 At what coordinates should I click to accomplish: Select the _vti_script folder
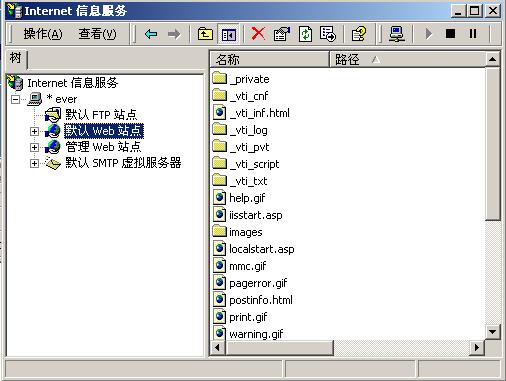(x=255, y=164)
